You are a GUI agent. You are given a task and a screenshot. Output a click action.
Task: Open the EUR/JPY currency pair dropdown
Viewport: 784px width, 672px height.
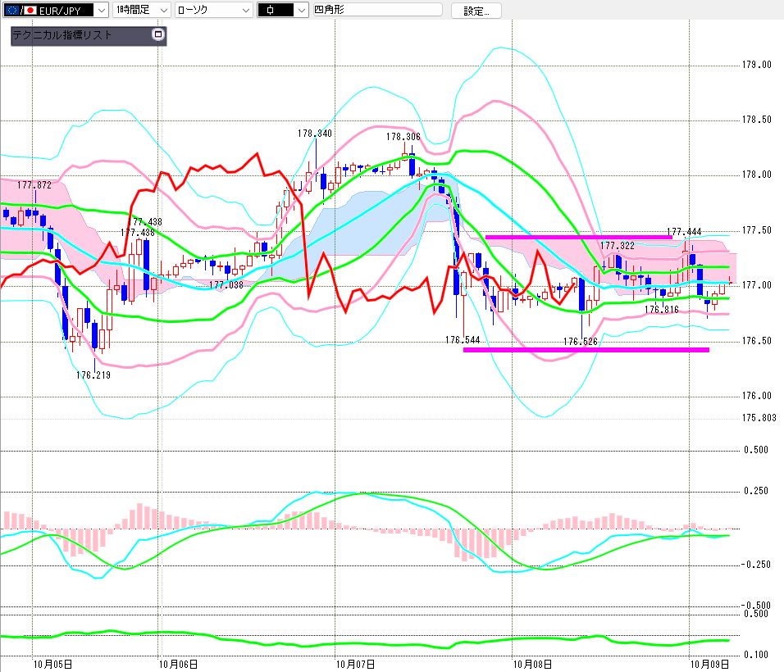56,10
